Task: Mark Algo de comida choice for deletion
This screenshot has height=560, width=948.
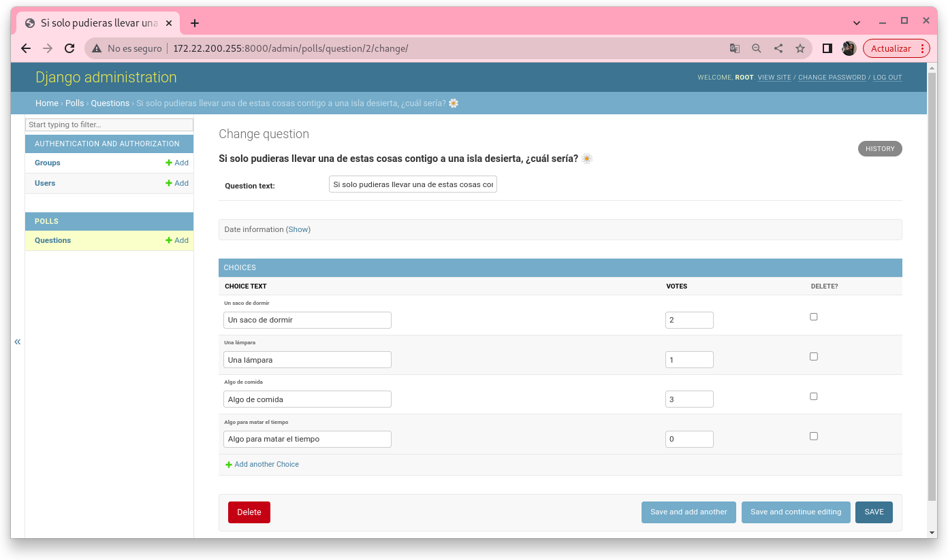Action: coord(813,397)
